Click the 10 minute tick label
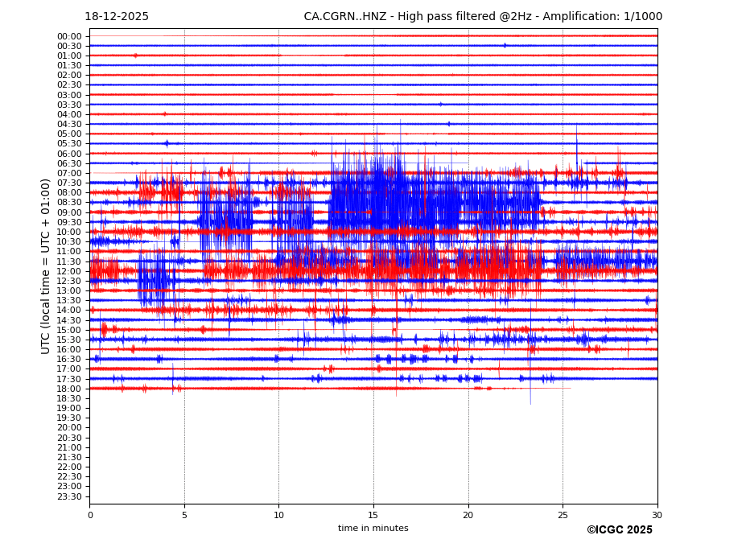746x560 pixels. 279,515
